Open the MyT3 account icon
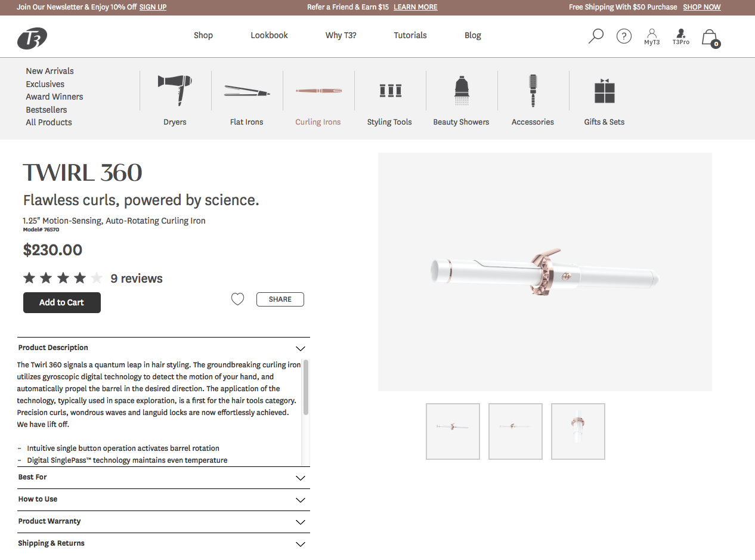Screen dimensions: 755x560 tap(652, 37)
